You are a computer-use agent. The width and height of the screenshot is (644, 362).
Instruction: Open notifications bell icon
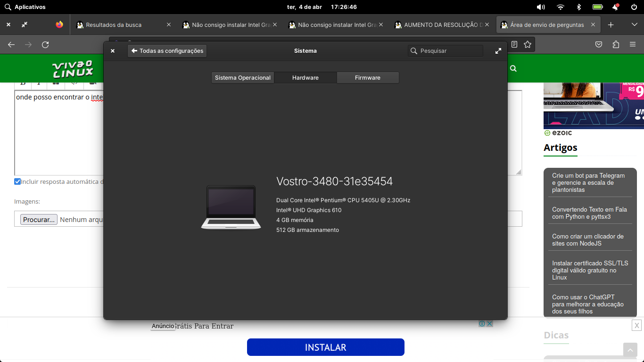(616, 7)
